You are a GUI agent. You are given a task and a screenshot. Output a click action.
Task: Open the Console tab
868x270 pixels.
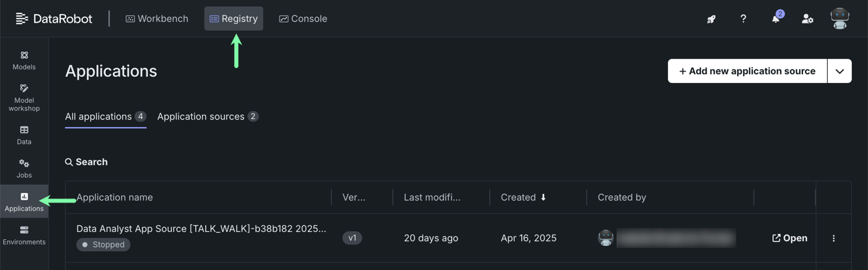pos(303,19)
